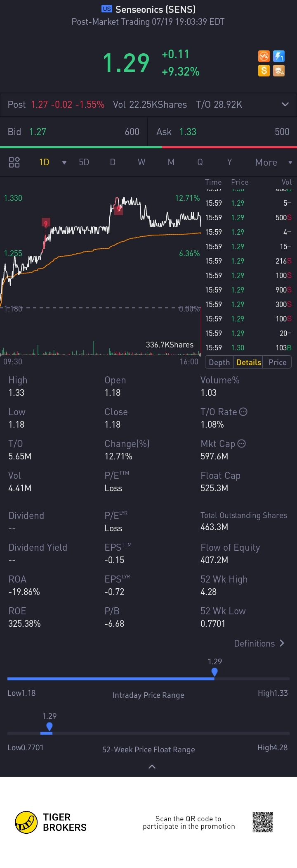Switch to the Depth panel
Viewport: 297px width, 868px height.
point(219,362)
